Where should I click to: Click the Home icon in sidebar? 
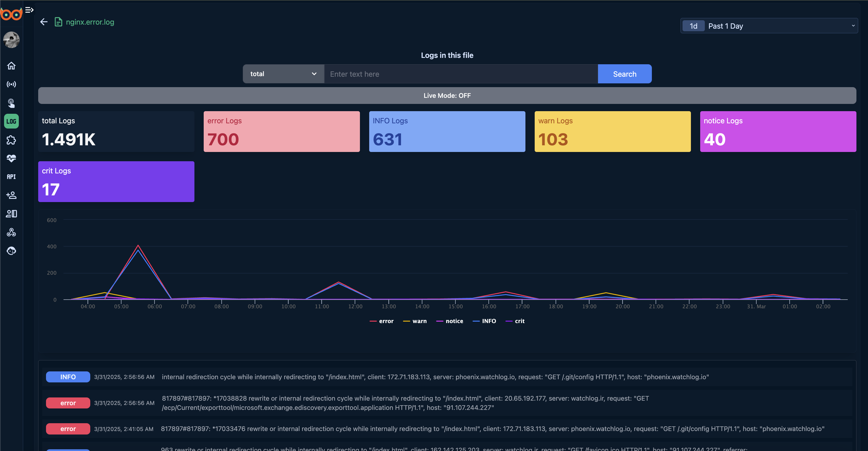coord(11,66)
